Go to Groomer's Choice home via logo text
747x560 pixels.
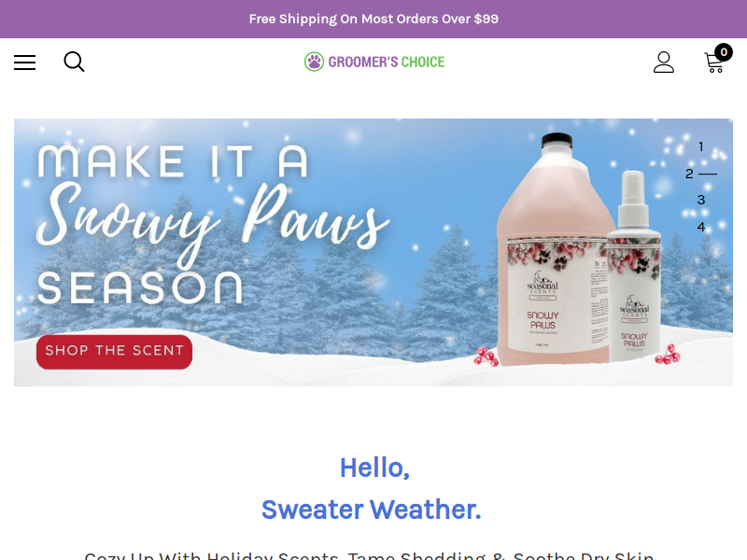point(387,62)
